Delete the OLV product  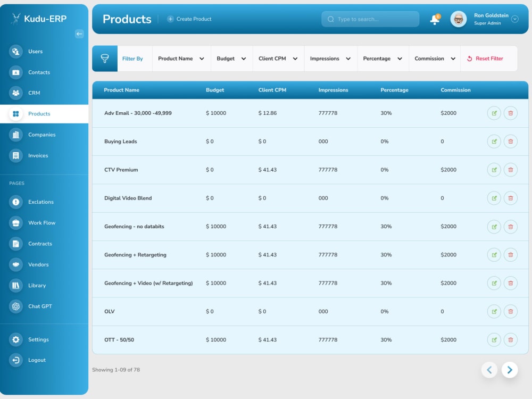point(511,311)
